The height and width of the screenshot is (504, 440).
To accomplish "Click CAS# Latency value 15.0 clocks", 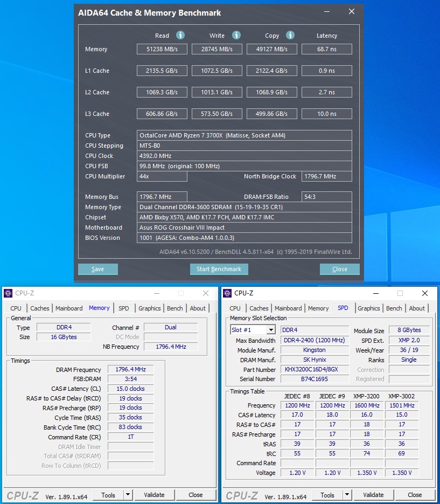I will click(130, 389).
